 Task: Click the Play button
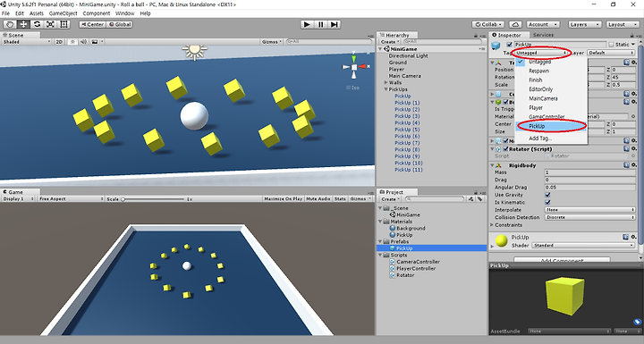[x=307, y=24]
